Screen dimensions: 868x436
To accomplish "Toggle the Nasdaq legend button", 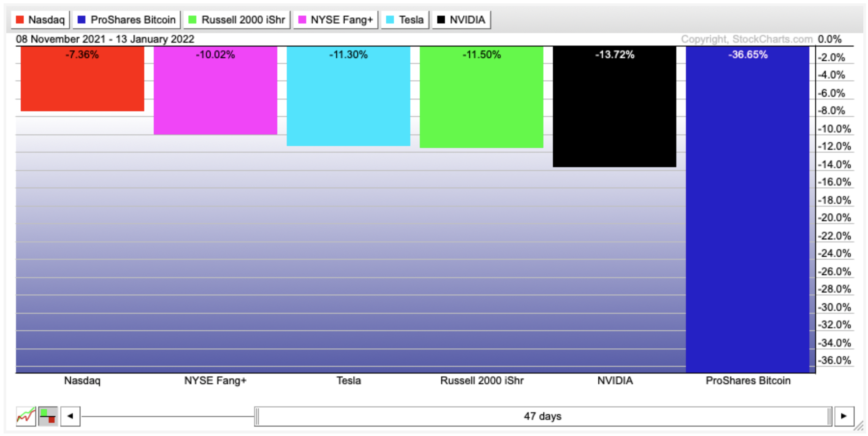I will 40,20.
